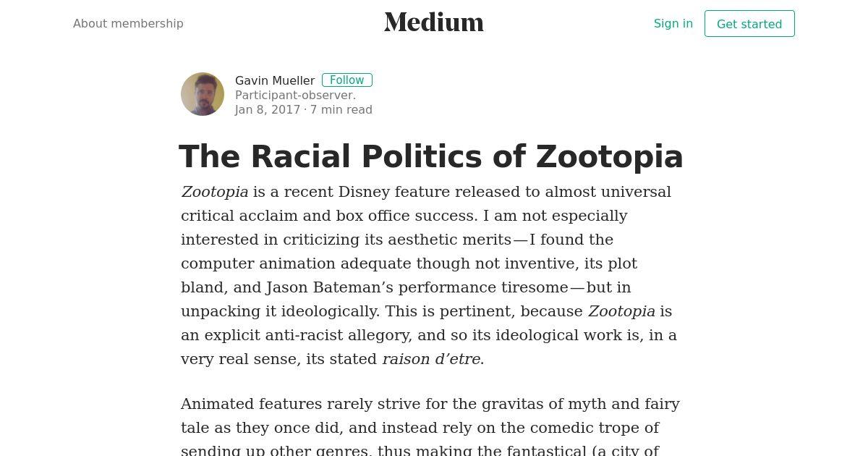Screen dimensions: 868x456
Task: Open Gavin Mueller author name link
Action: click(x=275, y=80)
